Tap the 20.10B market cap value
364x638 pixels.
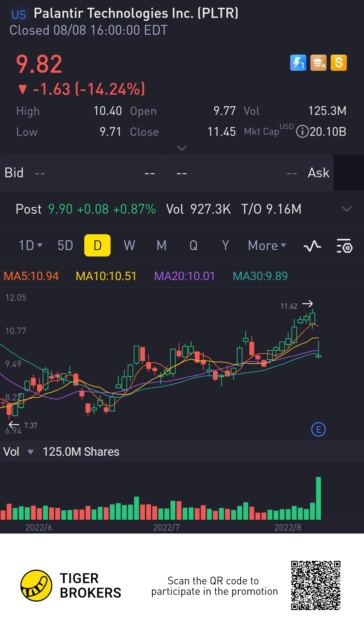(328, 131)
